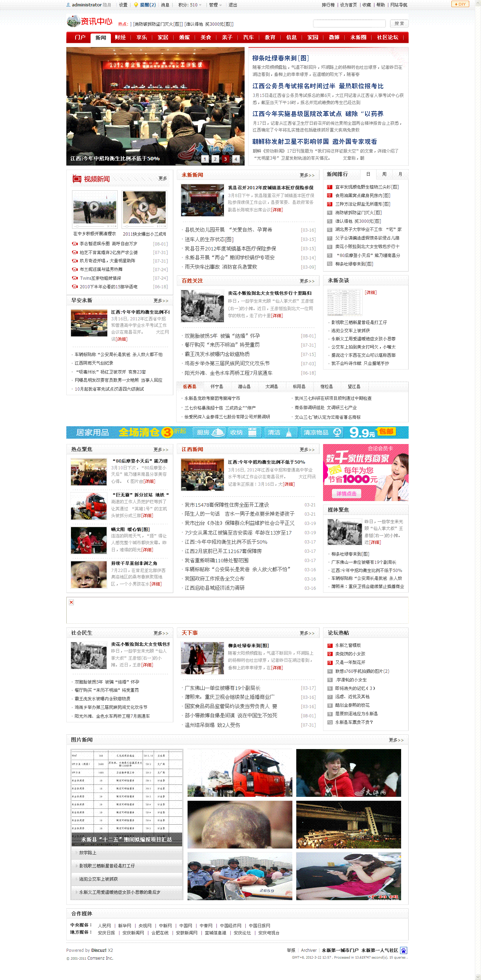Click the search input field
The image size is (481, 980).
(x=349, y=24)
